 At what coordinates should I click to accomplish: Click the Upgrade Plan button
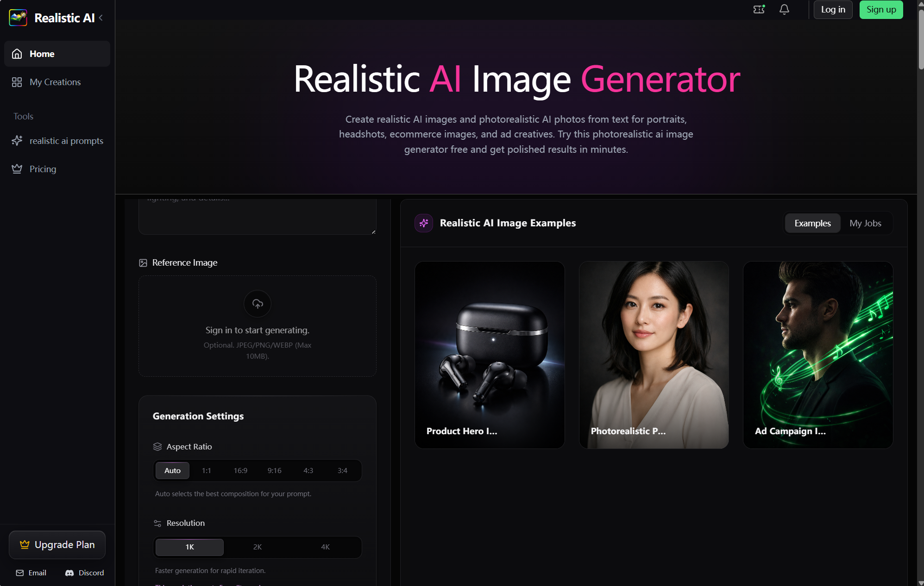pos(57,545)
